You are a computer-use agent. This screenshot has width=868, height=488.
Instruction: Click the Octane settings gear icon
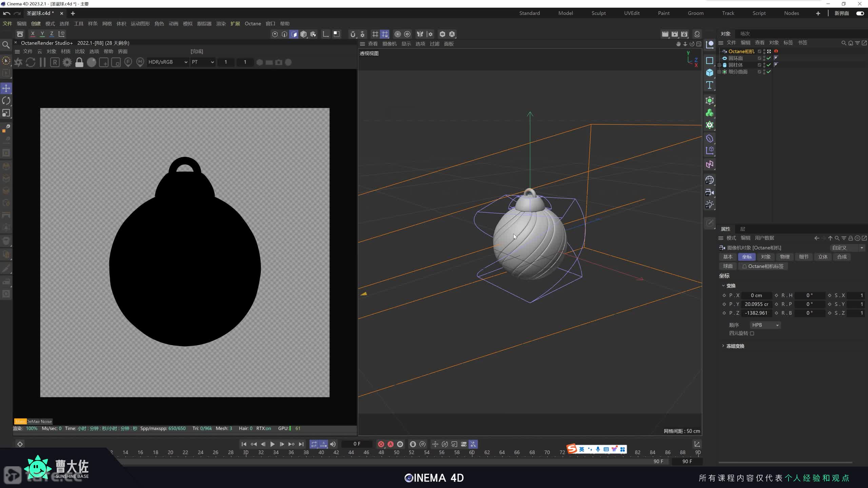[67, 62]
